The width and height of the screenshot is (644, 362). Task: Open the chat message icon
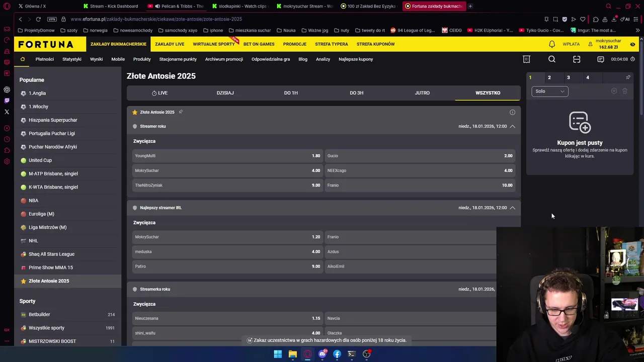point(600,59)
